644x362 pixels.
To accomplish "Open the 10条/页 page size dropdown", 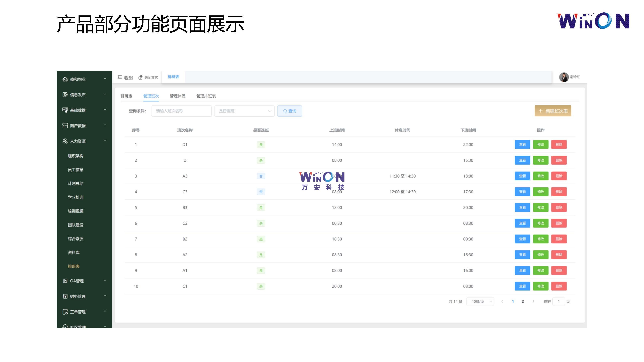I will click(480, 302).
